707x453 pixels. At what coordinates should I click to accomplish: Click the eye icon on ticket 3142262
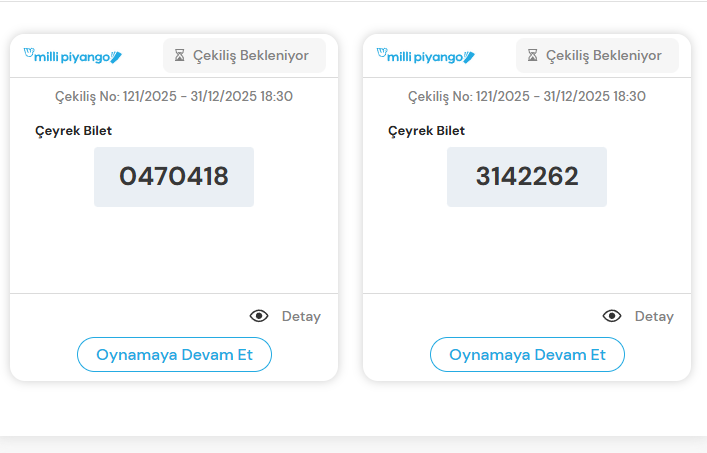612,316
